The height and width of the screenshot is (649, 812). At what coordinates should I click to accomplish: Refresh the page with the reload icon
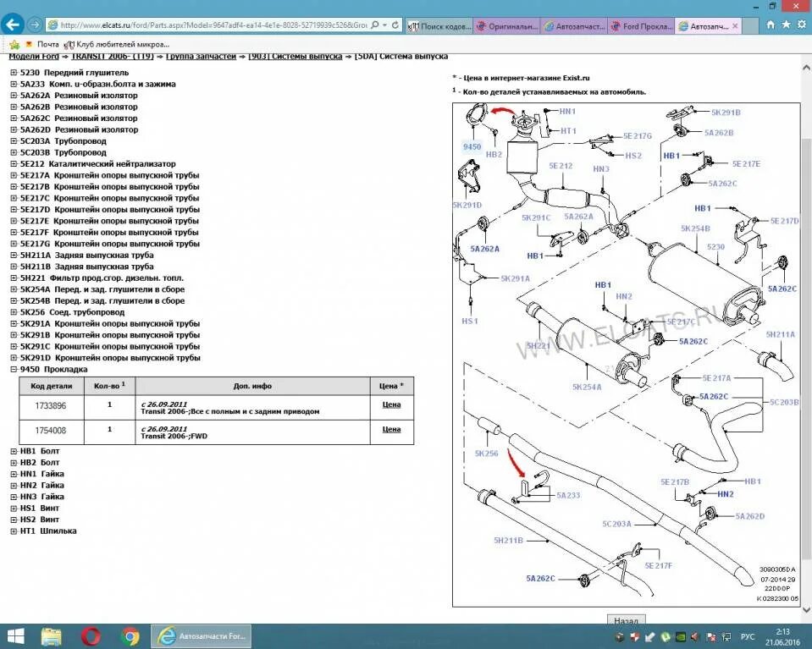395,25
